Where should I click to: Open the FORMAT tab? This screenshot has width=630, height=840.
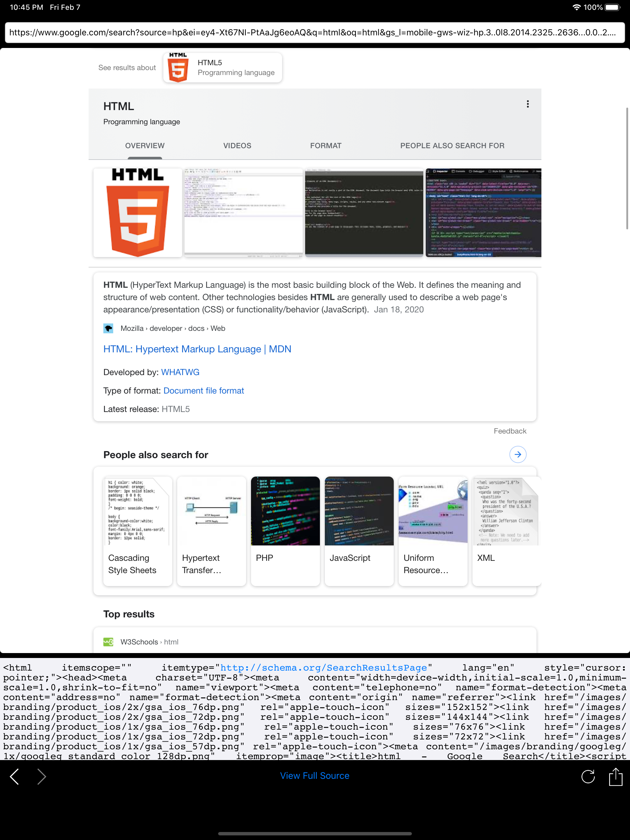pos(326,146)
